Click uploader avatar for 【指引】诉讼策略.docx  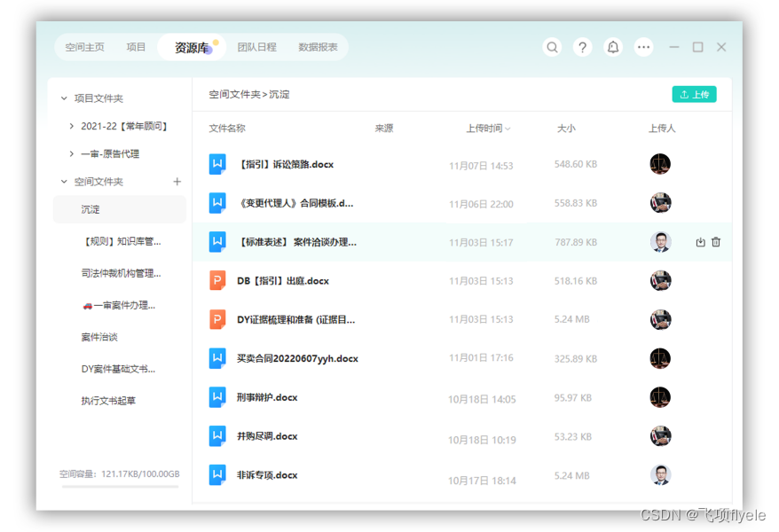coord(660,164)
